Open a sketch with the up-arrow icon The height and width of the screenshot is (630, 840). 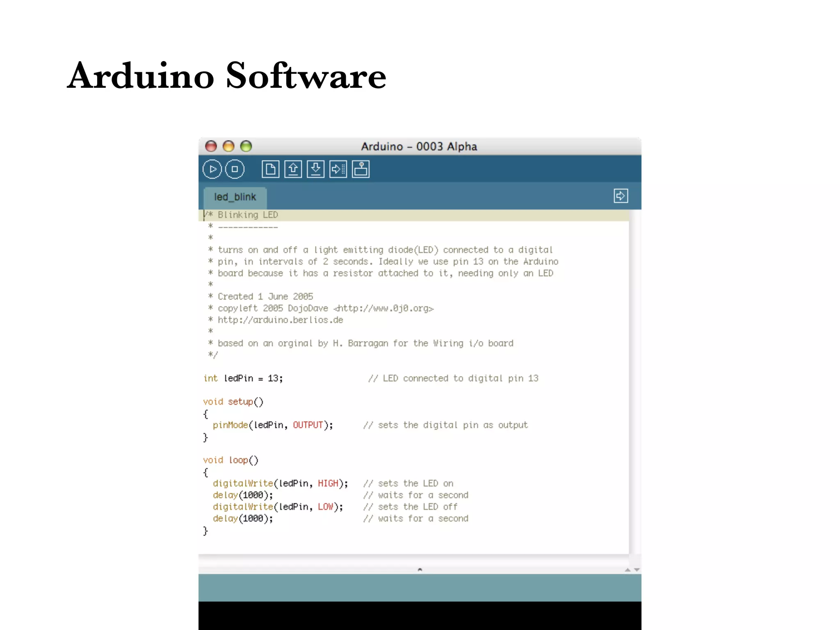[x=293, y=169]
